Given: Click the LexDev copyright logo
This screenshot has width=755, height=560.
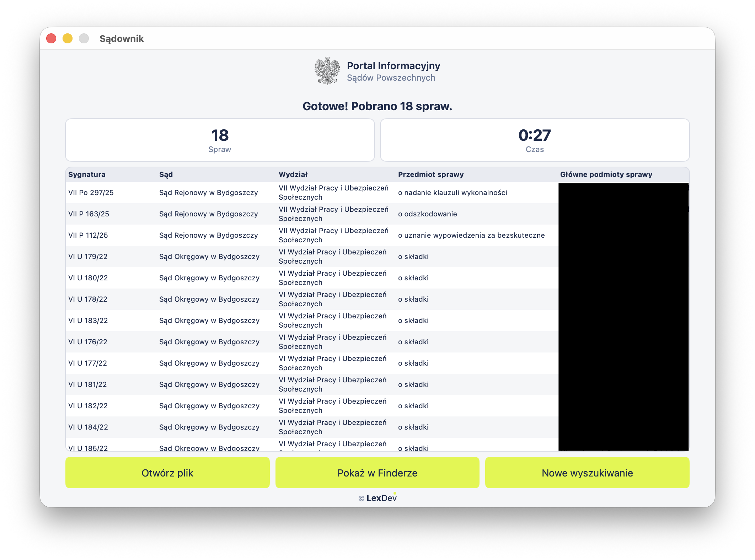Looking at the screenshot, I should (377, 498).
